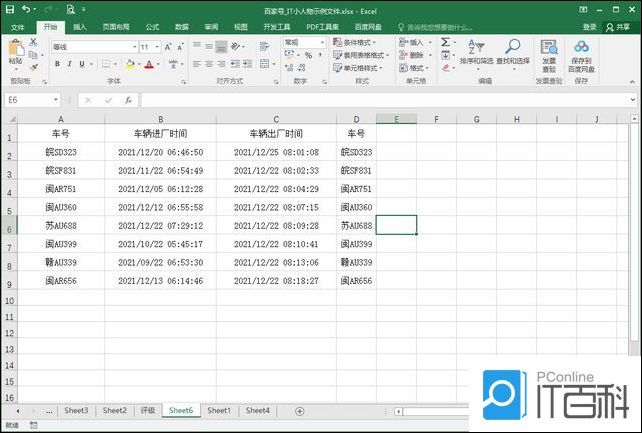The width and height of the screenshot is (642, 433).
Task: Click the Paste clipboard icon
Action: 16,48
